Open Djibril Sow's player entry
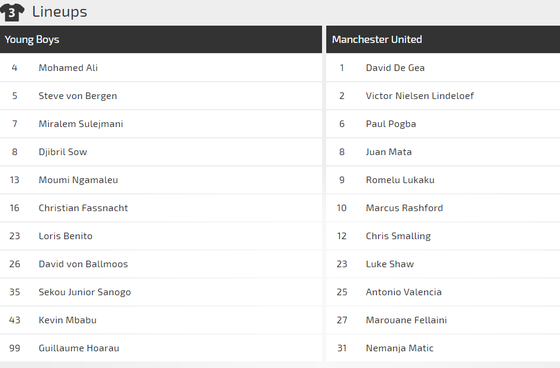The height and width of the screenshot is (368, 560). point(62,152)
